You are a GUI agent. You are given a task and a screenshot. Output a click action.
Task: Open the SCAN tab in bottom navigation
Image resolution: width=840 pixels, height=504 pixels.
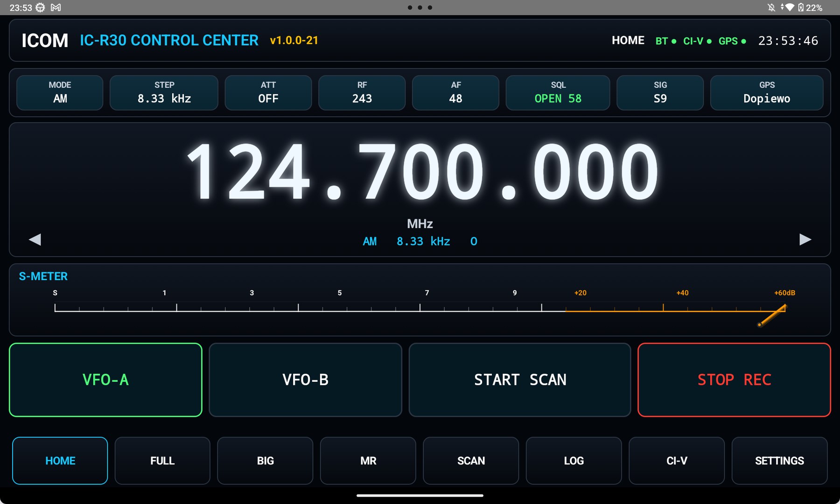(471, 461)
